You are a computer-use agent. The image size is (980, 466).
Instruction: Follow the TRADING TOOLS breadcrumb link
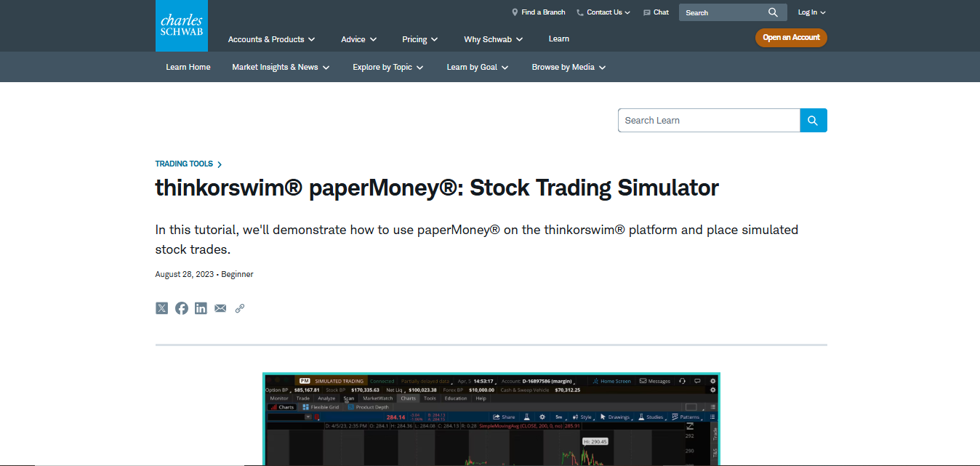188,164
